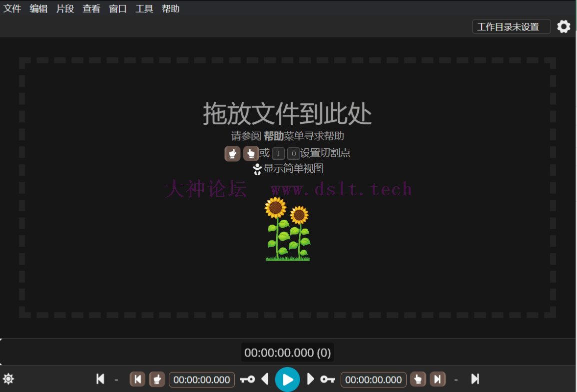The image size is (577, 392).
Task: Go to the previous keyframe
Action: [x=247, y=380]
